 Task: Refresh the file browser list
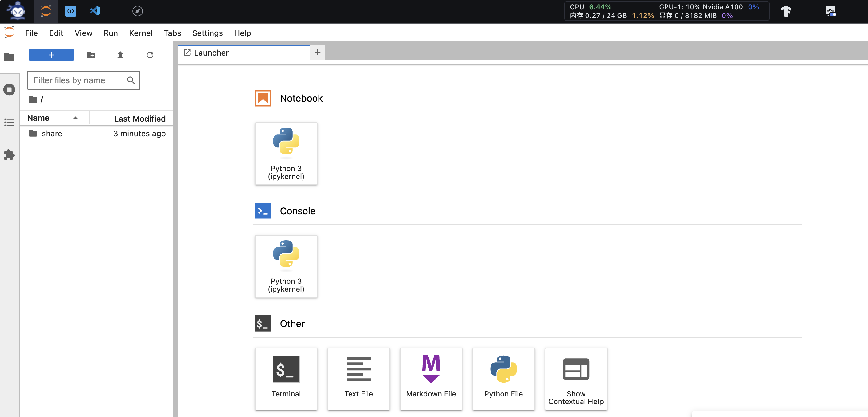(150, 55)
